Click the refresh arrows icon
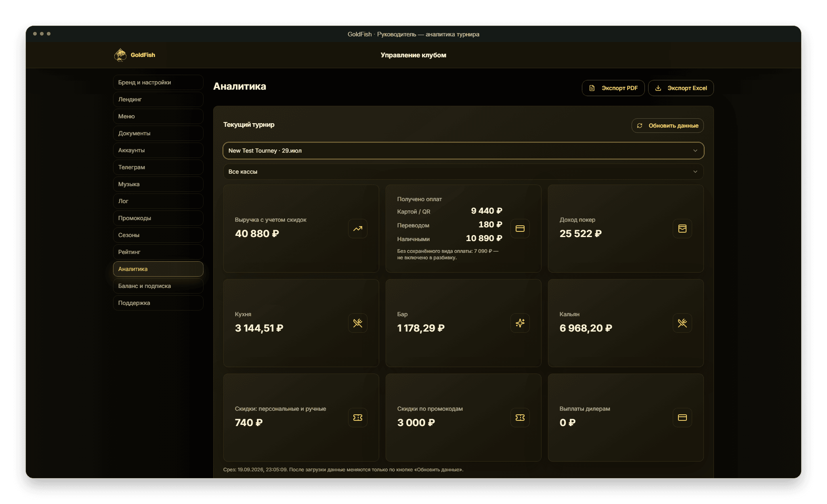 pyautogui.click(x=640, y=126)
